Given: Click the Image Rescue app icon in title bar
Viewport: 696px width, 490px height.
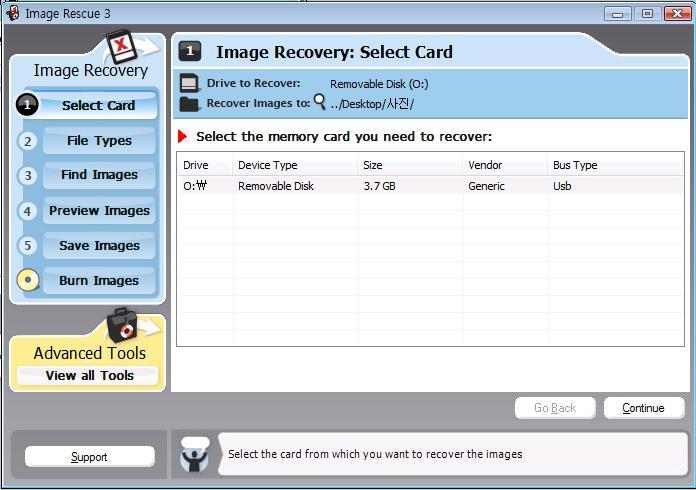Looking at the screenshot, I should (x=13, y=13).
